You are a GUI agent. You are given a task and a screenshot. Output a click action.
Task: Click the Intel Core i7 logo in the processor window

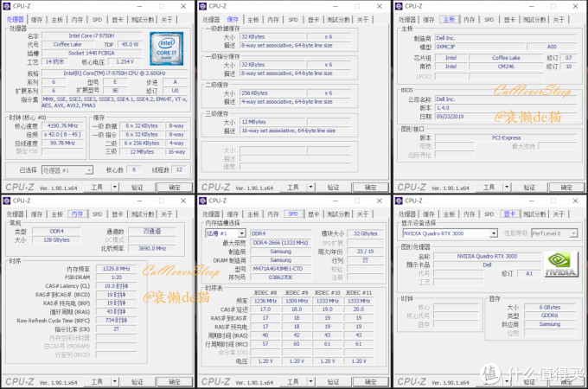[x=167, y=48]
